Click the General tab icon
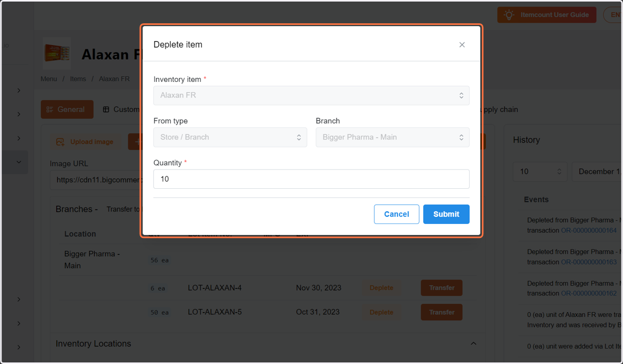The height and width of the screenshot is (364, 623). click(50, 109)
